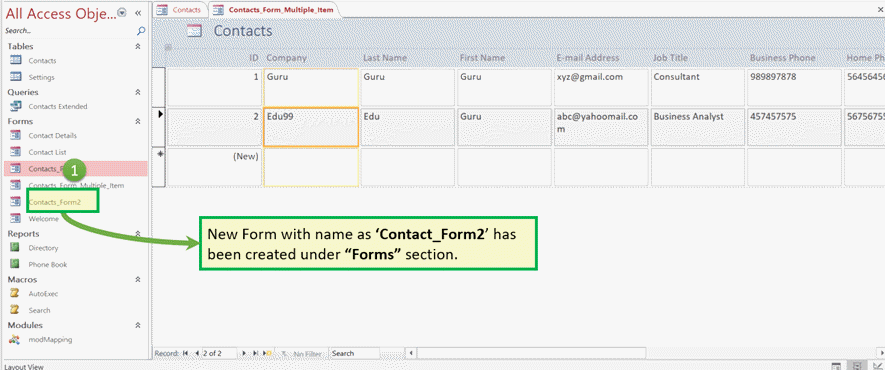Open the Contacts table icon in navigation pane
This screenshot has width=885, height=370.
pos(16,60)
